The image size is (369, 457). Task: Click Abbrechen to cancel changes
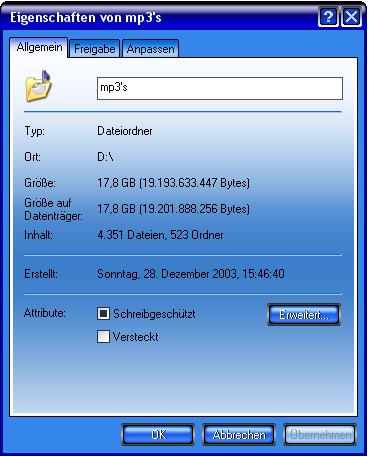(239, 435)
